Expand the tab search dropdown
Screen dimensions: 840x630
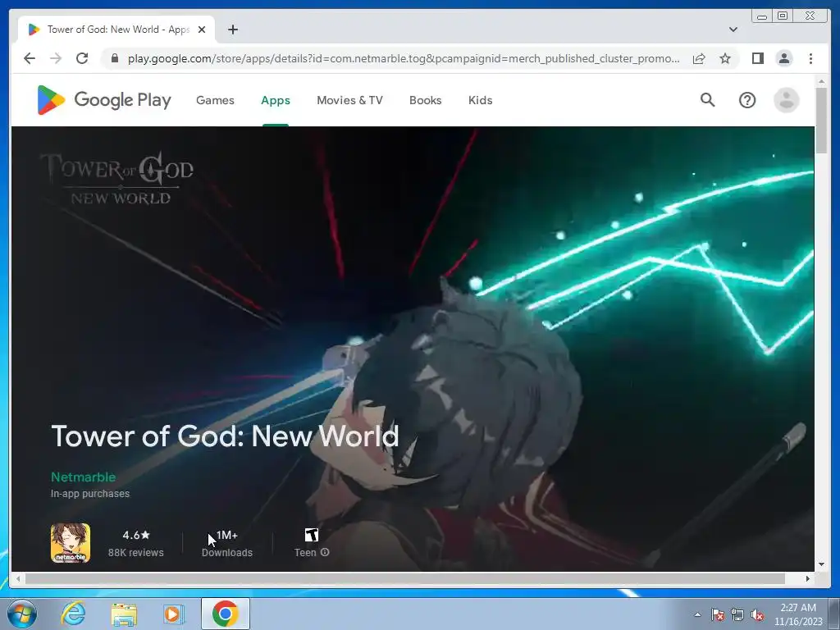tap(733, 30)
